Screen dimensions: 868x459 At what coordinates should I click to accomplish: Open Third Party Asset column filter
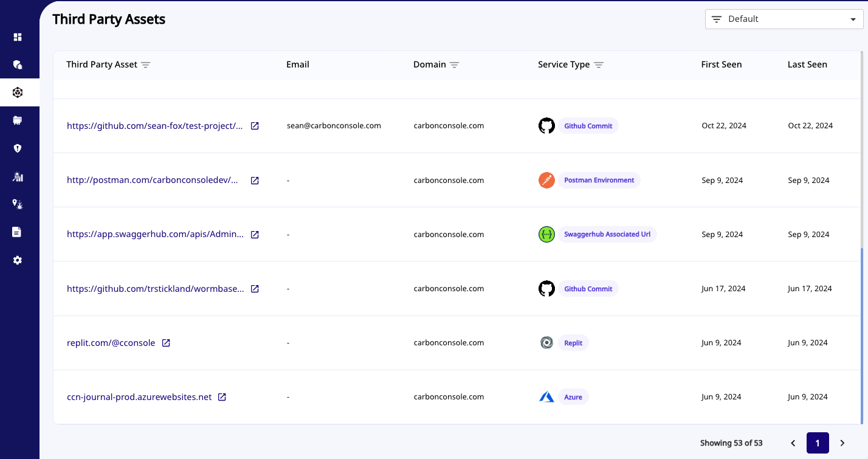[x=146, y=65]
